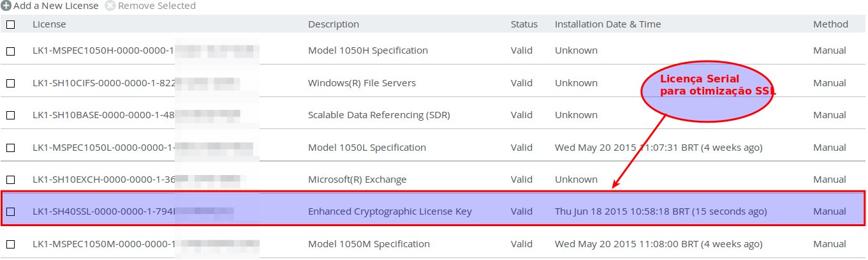
Task: Click the Enhanced Cryptographic License Key description
Action: 390,211
